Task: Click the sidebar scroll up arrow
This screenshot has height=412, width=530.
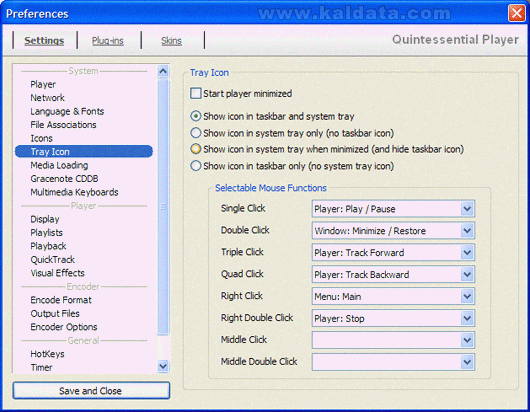Action: (x=163, y=71)
